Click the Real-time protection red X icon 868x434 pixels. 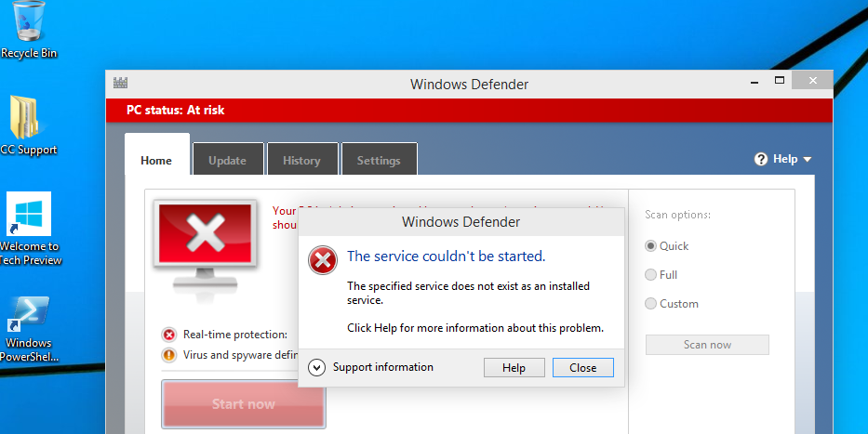168,335
